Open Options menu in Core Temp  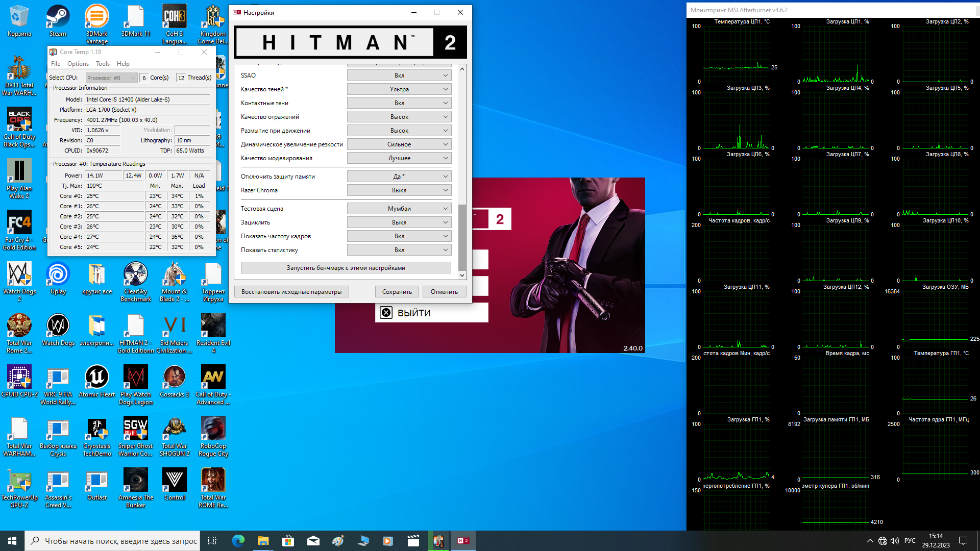(x=78, y=64)
